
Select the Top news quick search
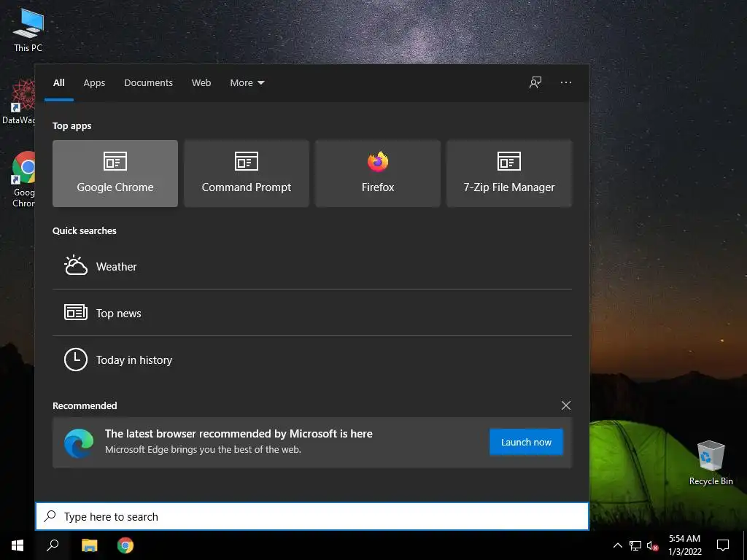tap(312, 313)
